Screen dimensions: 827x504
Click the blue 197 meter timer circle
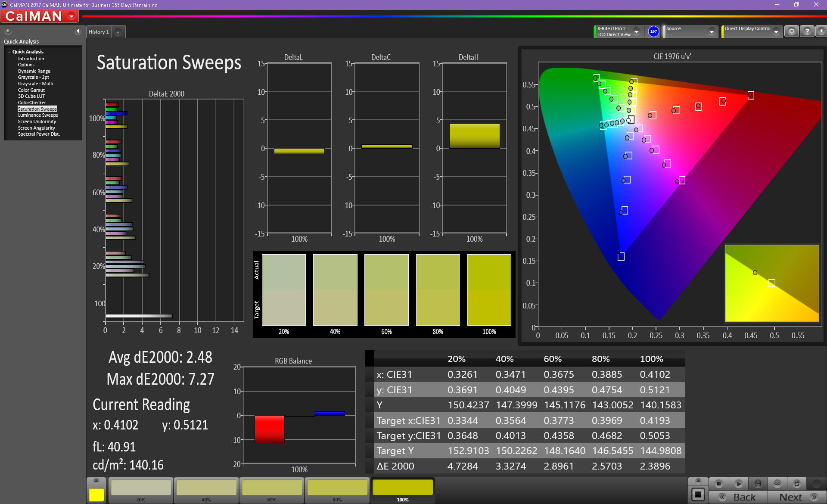point(653,31)
